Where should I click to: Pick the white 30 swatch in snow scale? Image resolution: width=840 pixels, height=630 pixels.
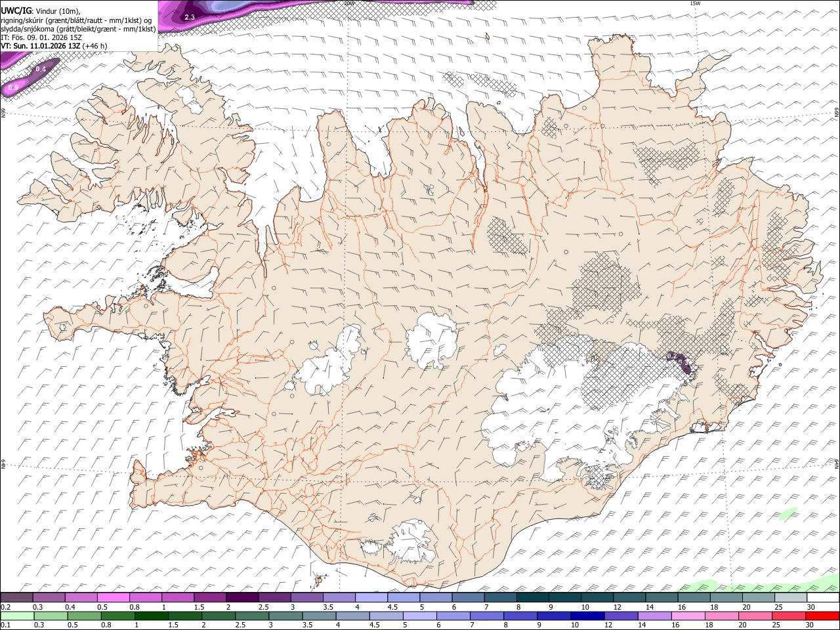click(x=823, y=597)
